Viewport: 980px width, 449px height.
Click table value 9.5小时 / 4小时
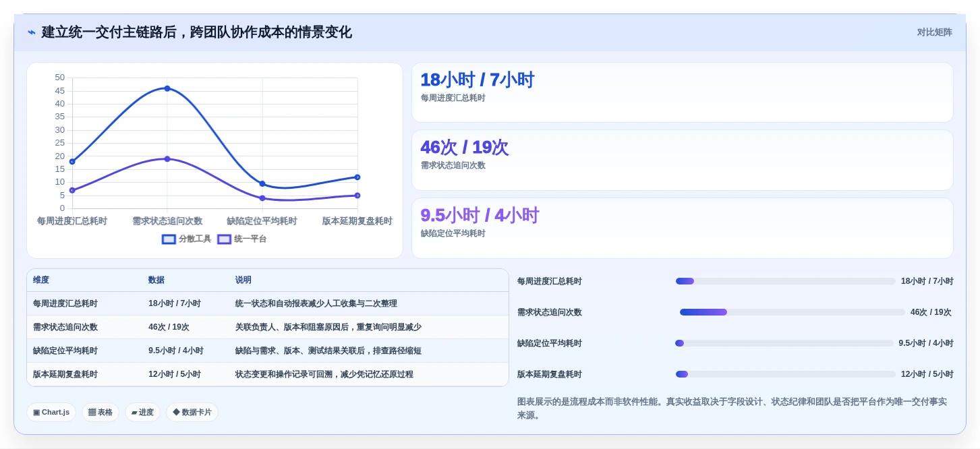click(x=176, y=351)
